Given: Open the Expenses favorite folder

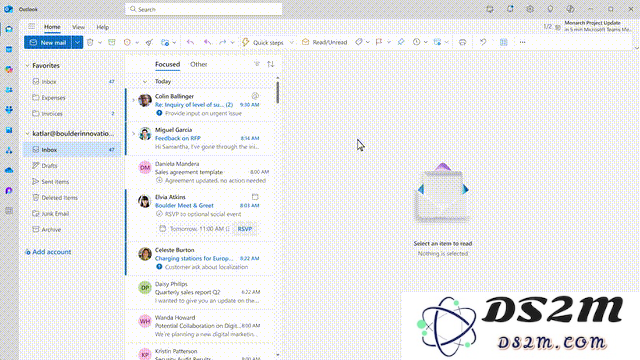Looking at the screenshot, I should (x=72, y=98).
